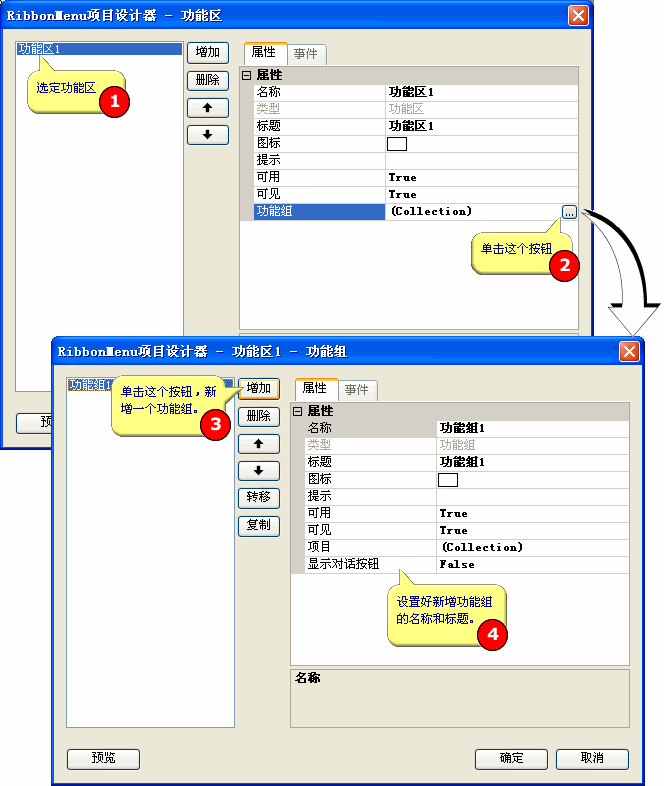Collapse the 属性 category in the front dialog
Image resolution: width=664 pixels, height=786 pixels.
(x=297, y=411)
